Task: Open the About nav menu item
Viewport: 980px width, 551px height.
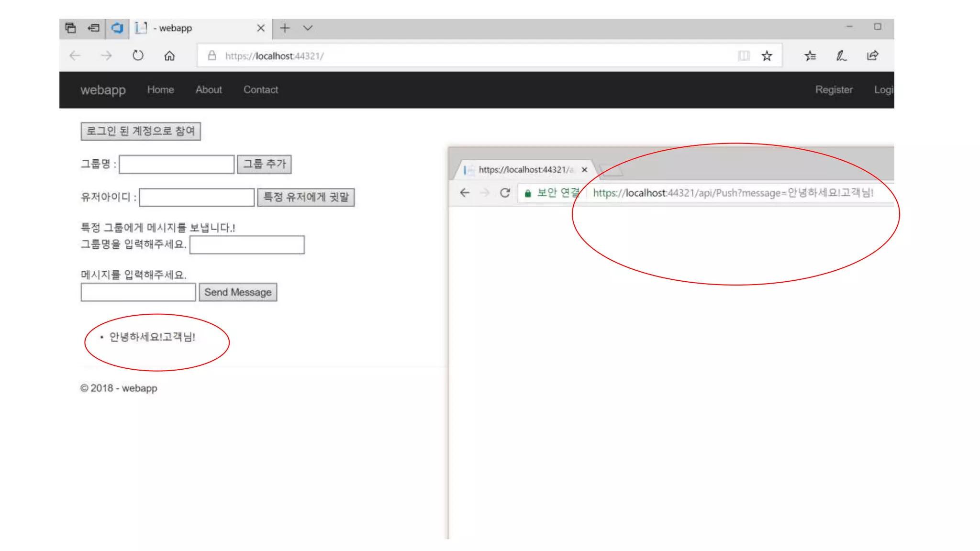Action: point(209,90)
